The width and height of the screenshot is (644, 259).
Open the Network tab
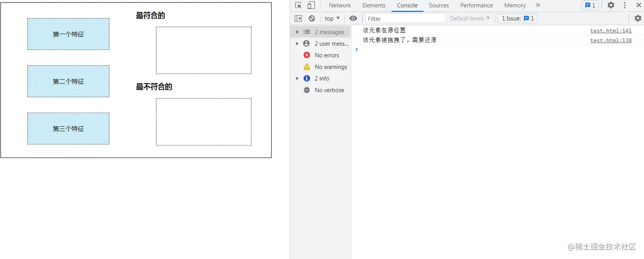[340, 6]
